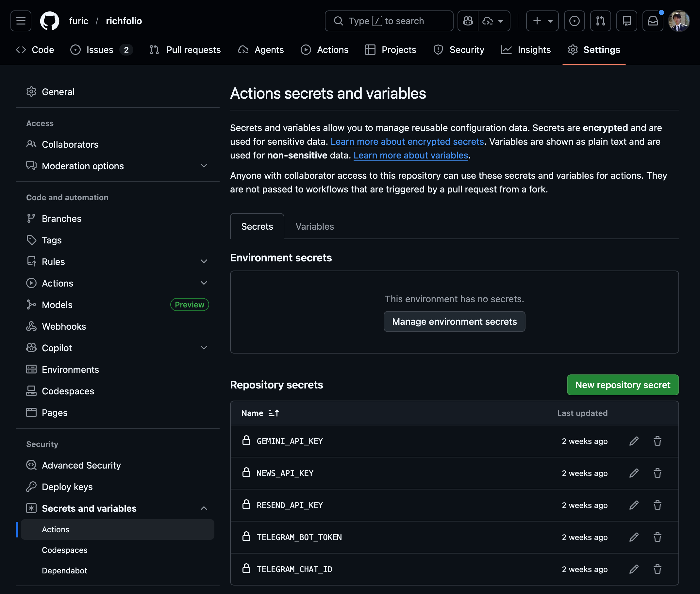Switch to the Variables tab
This screenshot has width=700, height=594.
coord(314,226)
